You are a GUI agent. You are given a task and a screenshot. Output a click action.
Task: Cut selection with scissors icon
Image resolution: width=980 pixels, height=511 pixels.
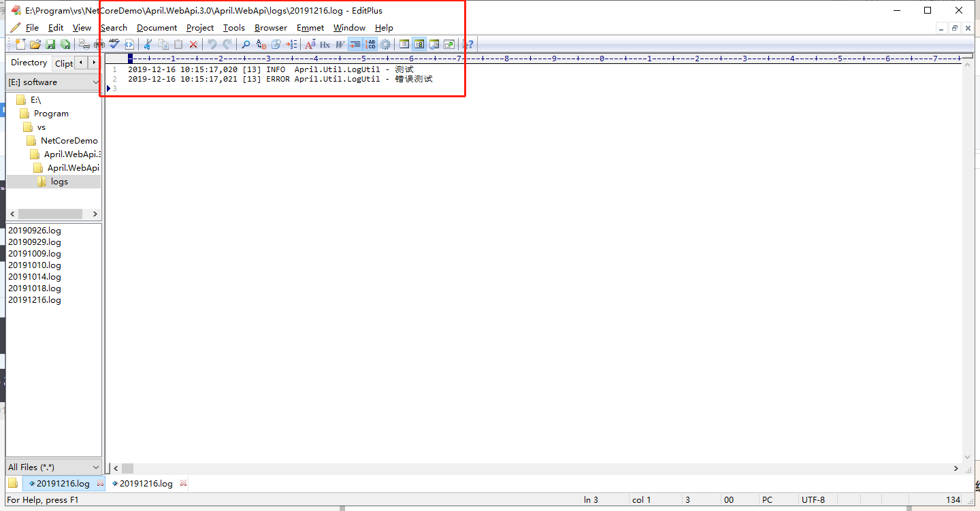tap(147, 44)
